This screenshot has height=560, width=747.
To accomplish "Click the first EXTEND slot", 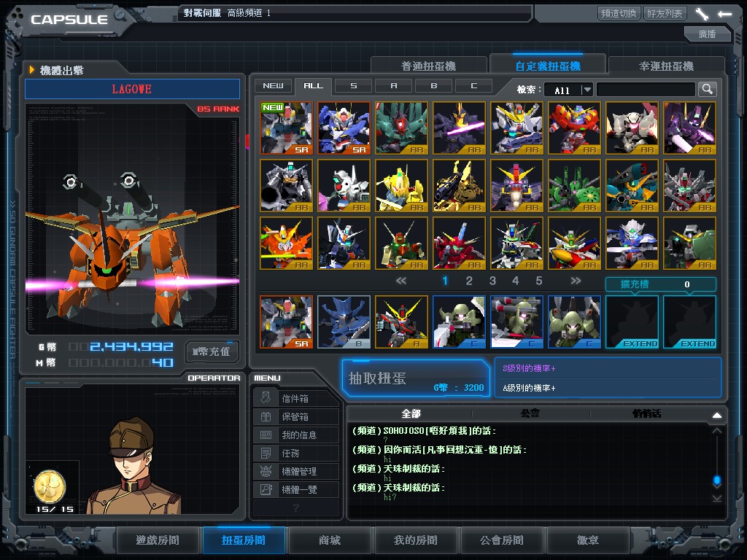I will 632,322.
